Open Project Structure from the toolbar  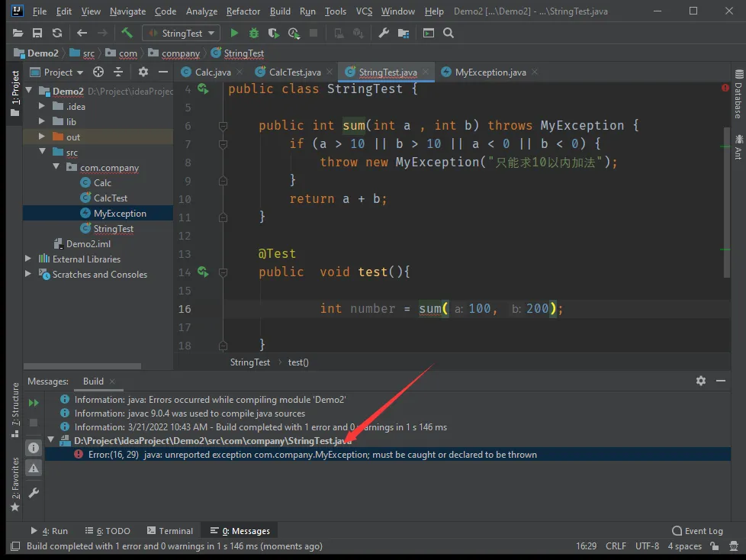(403, 33)
